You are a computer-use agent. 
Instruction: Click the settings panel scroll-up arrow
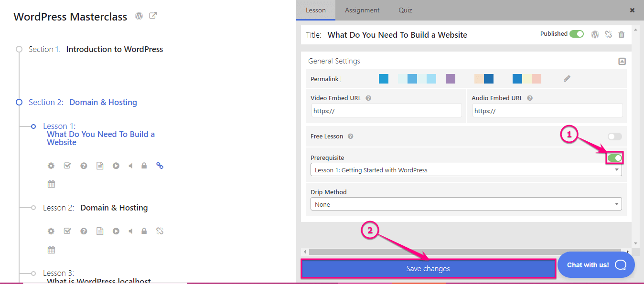coord(635,30)
